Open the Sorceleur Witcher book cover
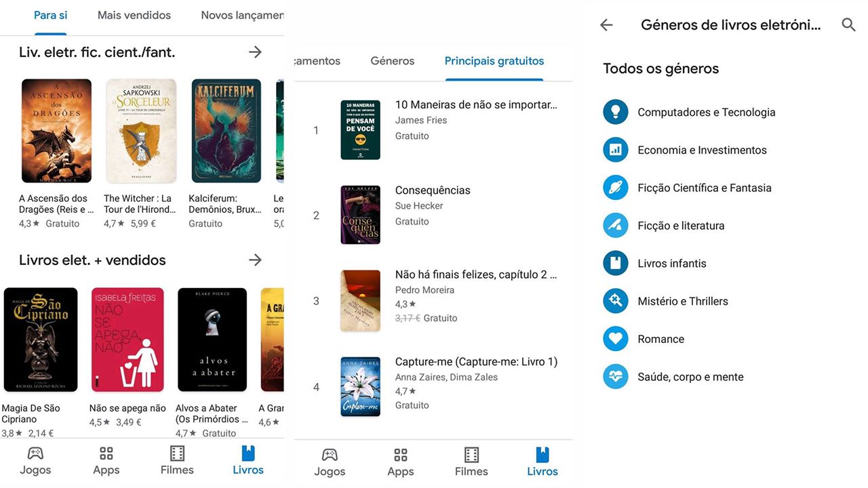The width and height of the screenshot is (868, 488). [x=141, y=131]
